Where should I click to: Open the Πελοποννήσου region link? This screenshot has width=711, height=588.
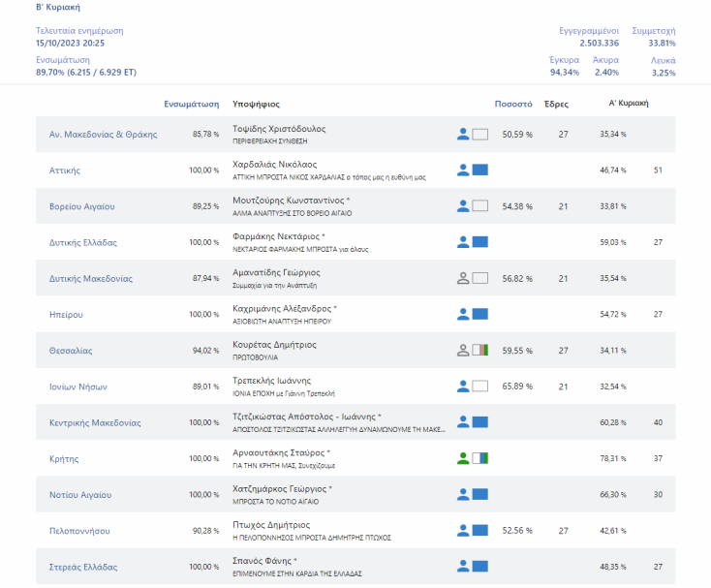[x=81, y=531]
